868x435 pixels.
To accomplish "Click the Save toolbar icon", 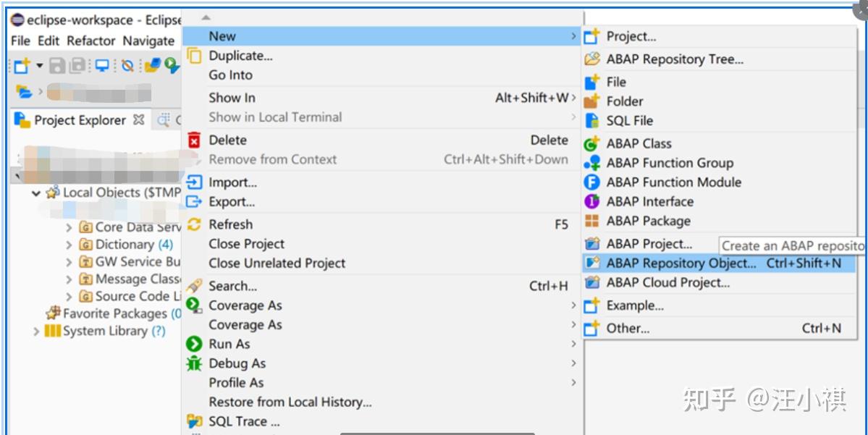I will pos(58,66).
